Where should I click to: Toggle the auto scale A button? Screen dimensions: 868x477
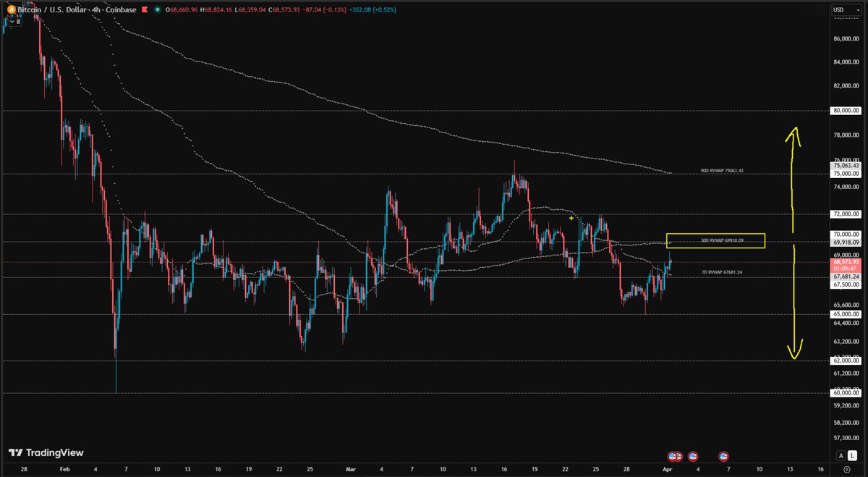pos(841,455)
